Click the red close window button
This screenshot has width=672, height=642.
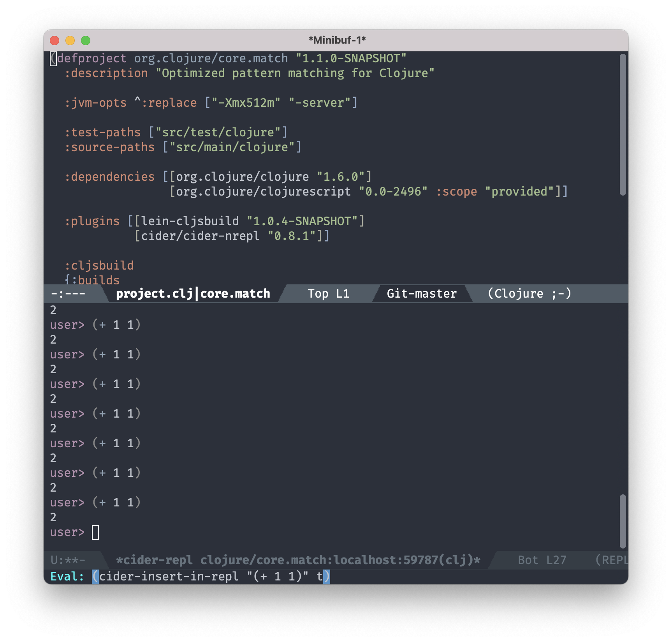pyautogui.click(x=55, y=41)
